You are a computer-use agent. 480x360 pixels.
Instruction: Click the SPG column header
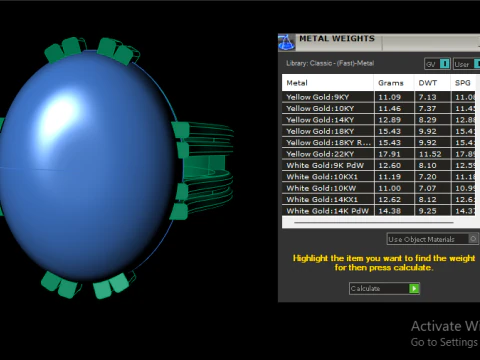coord(463,83)
